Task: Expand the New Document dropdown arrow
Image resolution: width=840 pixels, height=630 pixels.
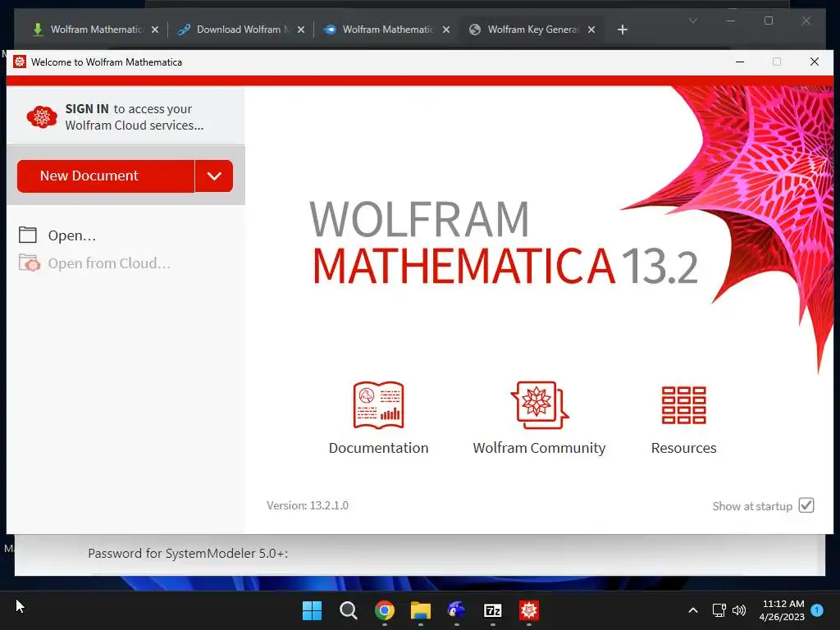Action: click(214, 176)
